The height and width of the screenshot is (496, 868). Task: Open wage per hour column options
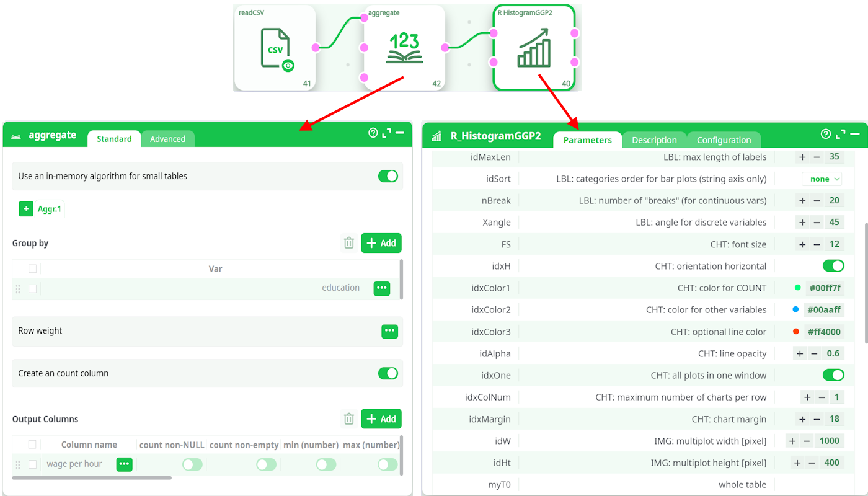pos(124,464)
